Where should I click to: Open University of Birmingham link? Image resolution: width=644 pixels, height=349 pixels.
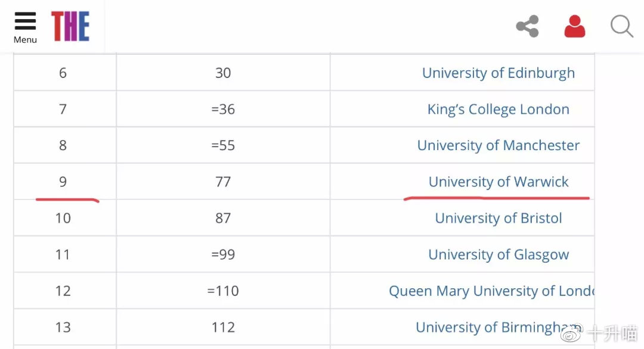click(x=499, y=328)
